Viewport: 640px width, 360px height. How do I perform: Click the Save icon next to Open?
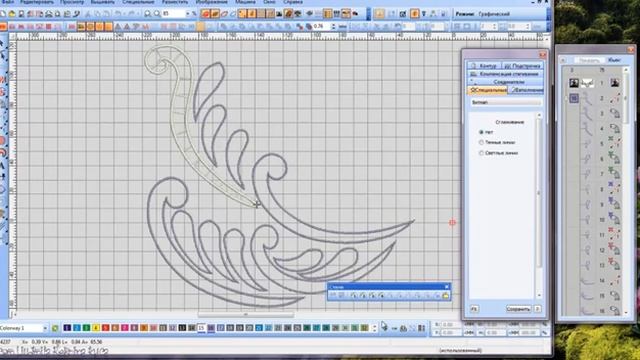tap(21, 14)
